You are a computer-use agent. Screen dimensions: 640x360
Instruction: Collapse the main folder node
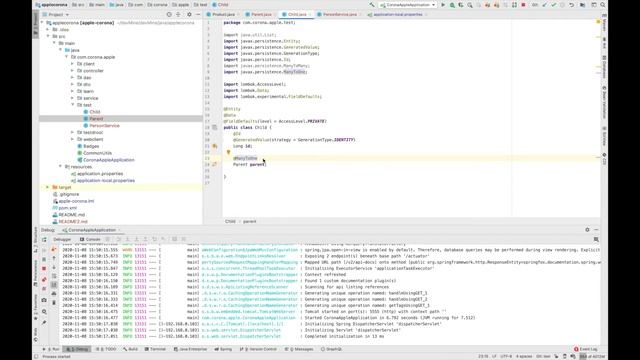click(x=54, y=43)
